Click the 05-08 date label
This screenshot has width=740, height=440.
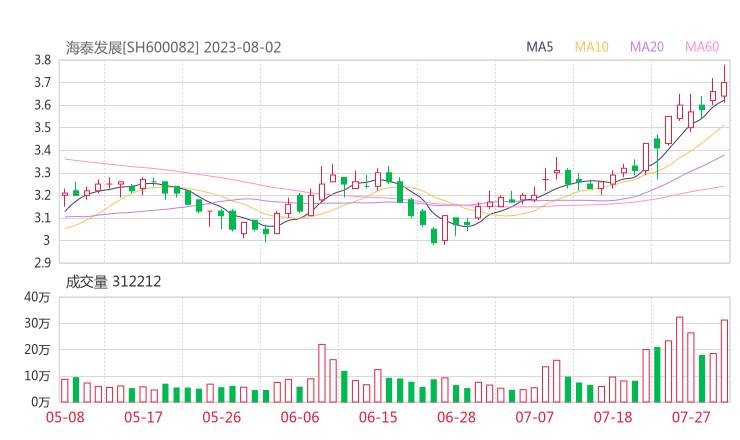tap(65, 417)
